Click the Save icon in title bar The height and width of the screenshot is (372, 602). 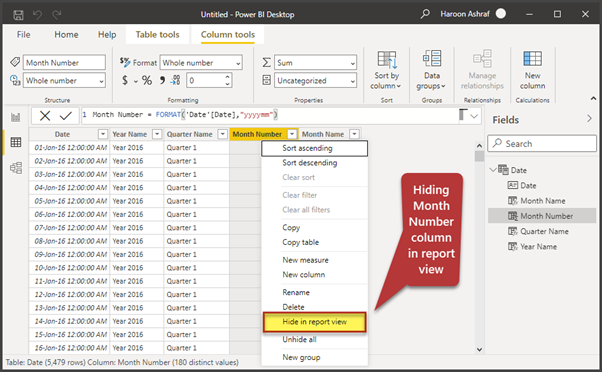pyautogui.click(x=18, y=15)
